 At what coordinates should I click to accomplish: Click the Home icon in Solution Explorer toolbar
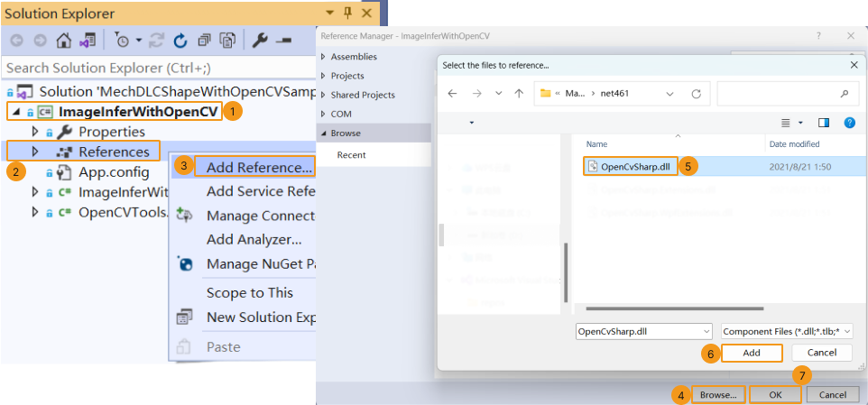tap(63, 41)
